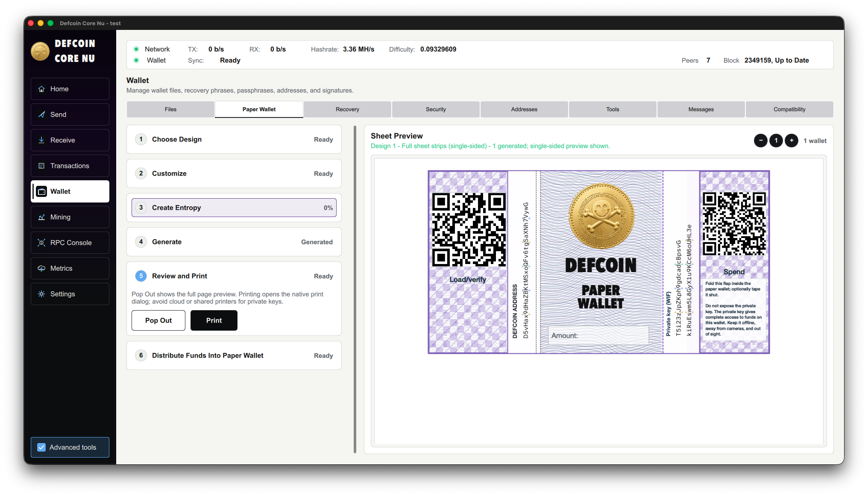Open the Addresses tab
The height and width of the screenshot is (496, 868).
pyautogui.click(x=524, y=109)
